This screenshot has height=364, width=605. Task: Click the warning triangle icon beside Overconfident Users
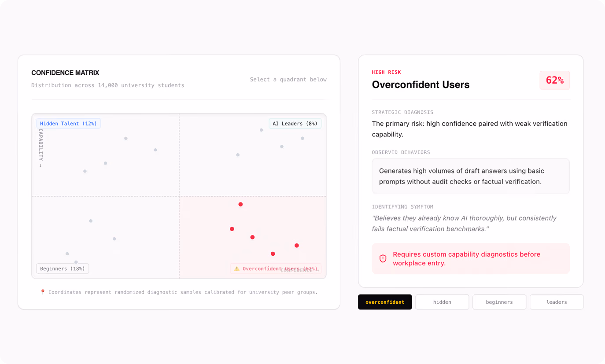click(x=237, y=268)
